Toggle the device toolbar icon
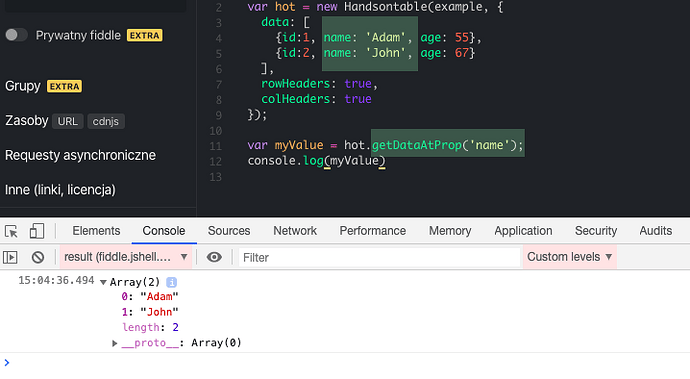 pos(37,231)
